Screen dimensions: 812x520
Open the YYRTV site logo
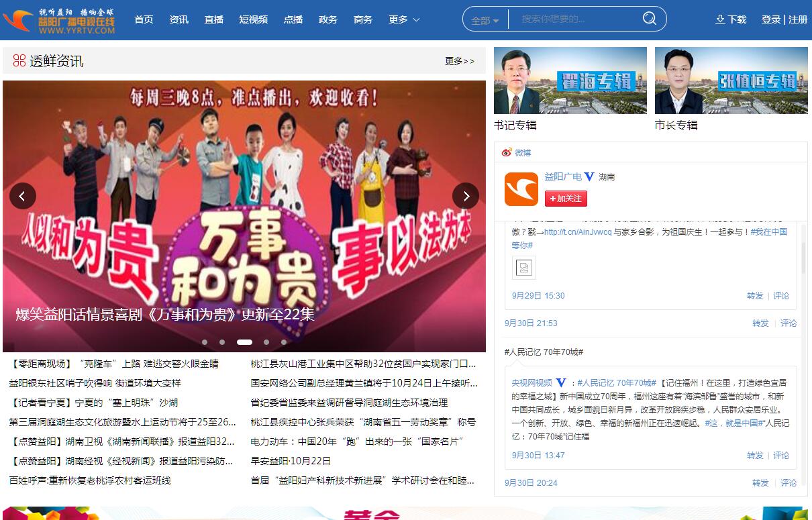tap(59, 21)
